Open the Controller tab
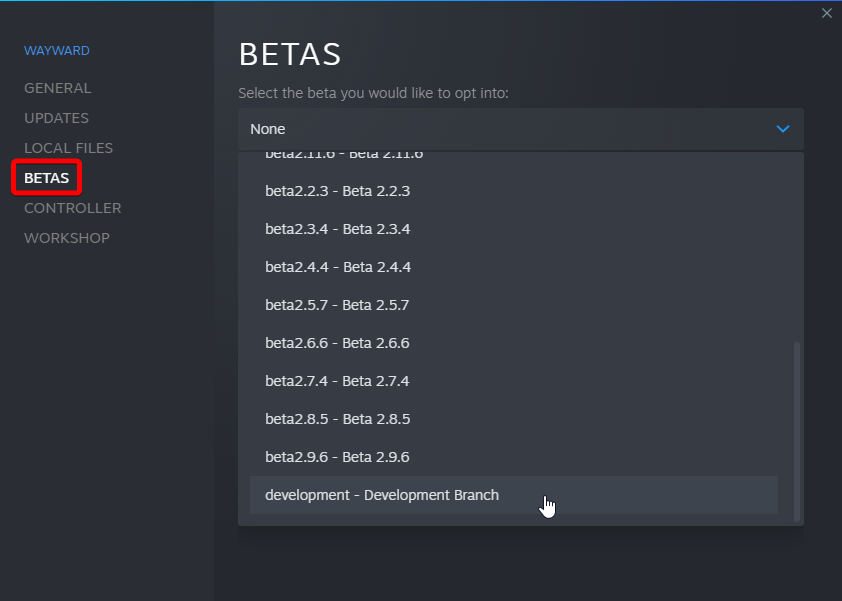 point(72,208)
